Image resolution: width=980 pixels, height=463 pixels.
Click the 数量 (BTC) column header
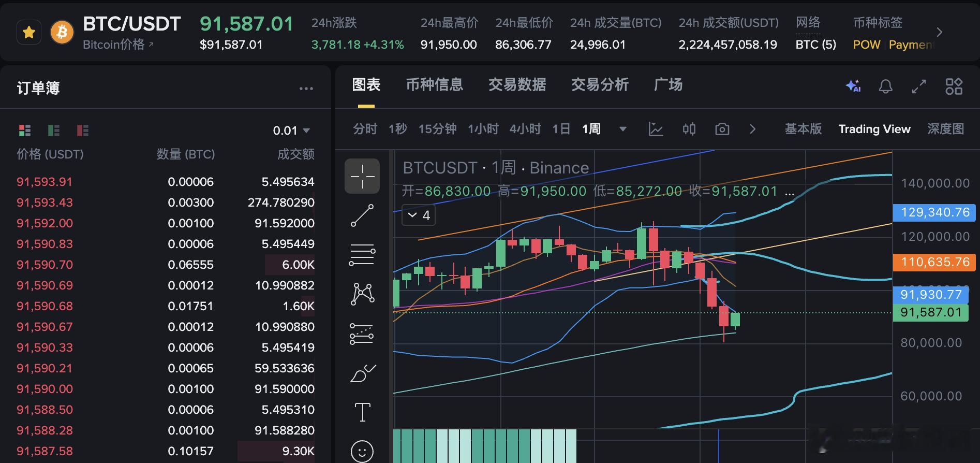[x=186, y=154]
